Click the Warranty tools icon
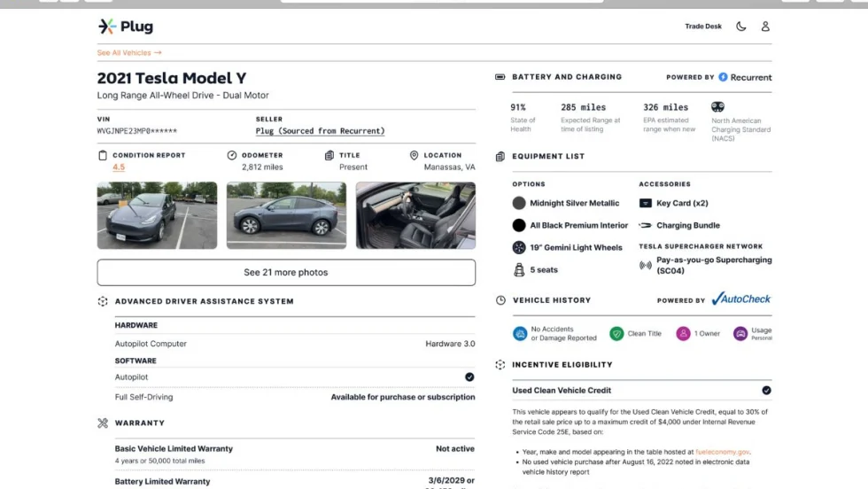868x489 pixels. [103, 423]
